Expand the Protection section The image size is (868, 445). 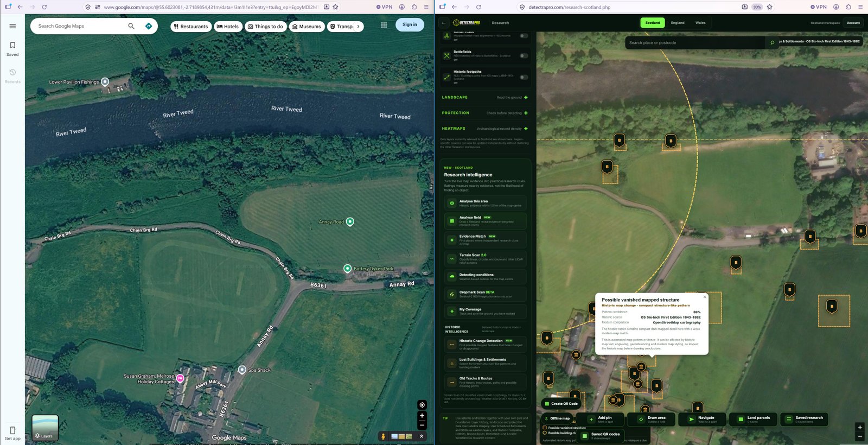(x=485, y=113)
